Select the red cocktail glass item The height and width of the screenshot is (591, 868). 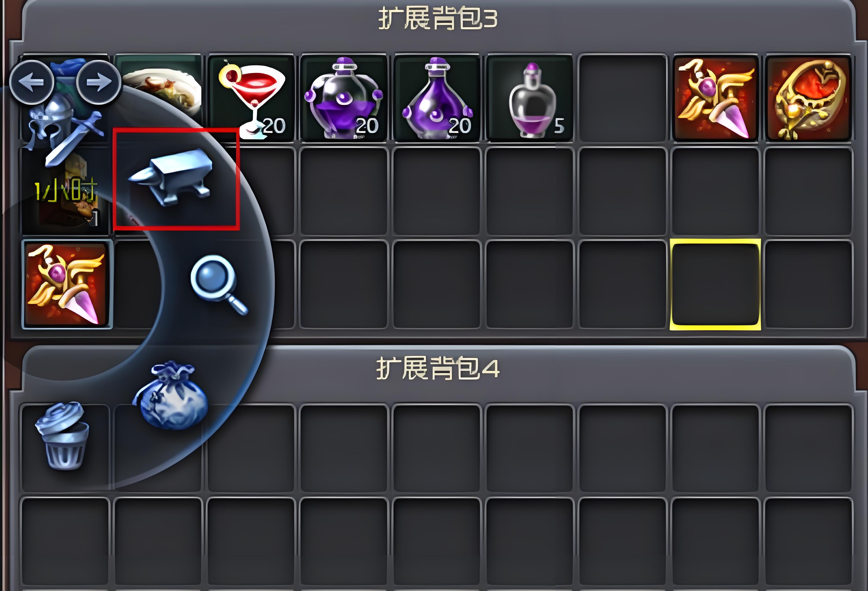tap(251, 98)
